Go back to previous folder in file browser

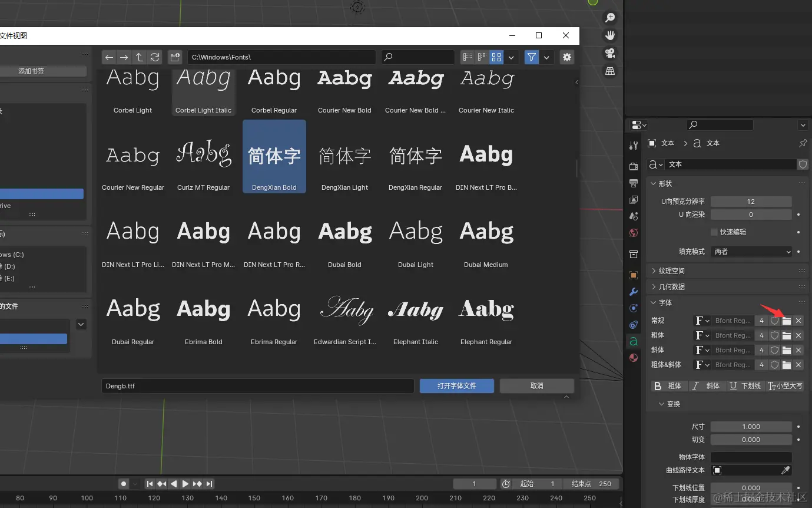(x=109, y=57)
